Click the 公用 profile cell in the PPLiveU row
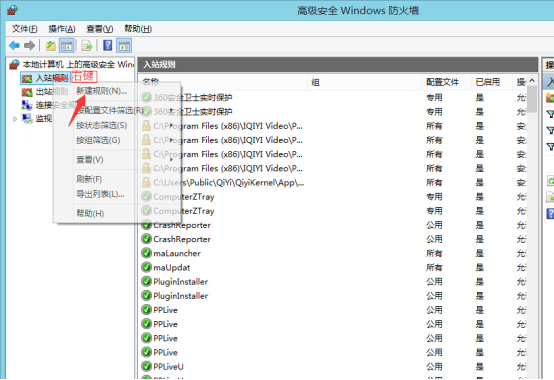The height and width of the screenshot is (380, 554). [434, 367]
